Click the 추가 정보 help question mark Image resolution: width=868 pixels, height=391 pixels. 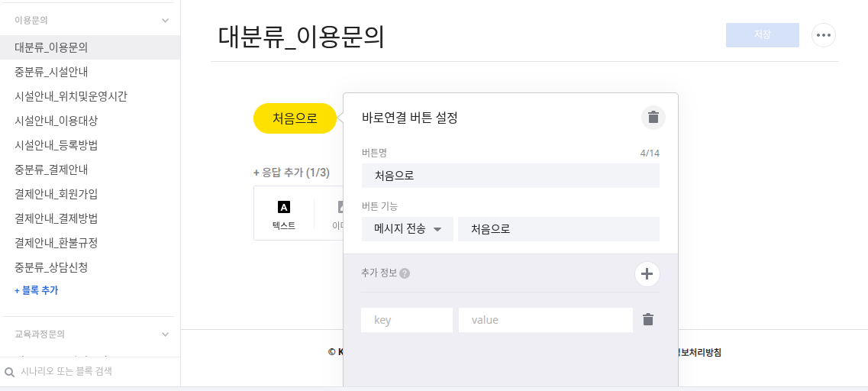[405, 273]
